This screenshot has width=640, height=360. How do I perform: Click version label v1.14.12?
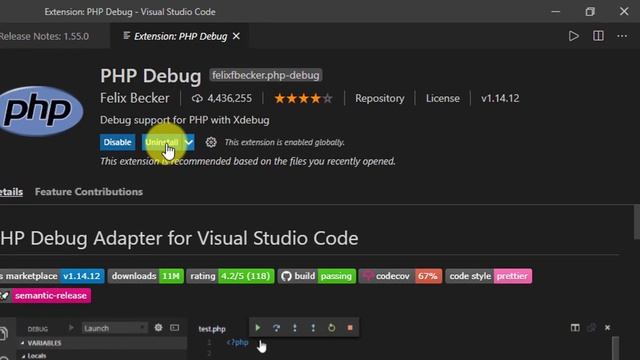[500, 98]
